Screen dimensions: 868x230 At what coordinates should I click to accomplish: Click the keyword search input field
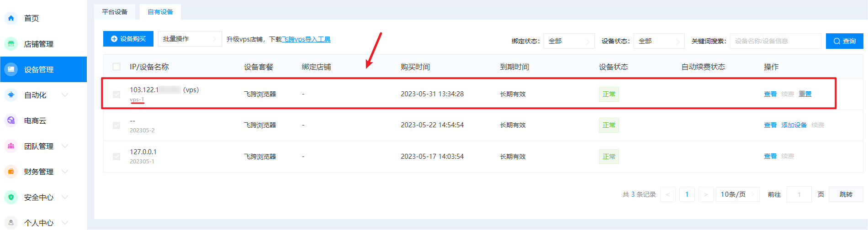pos(775,41)
